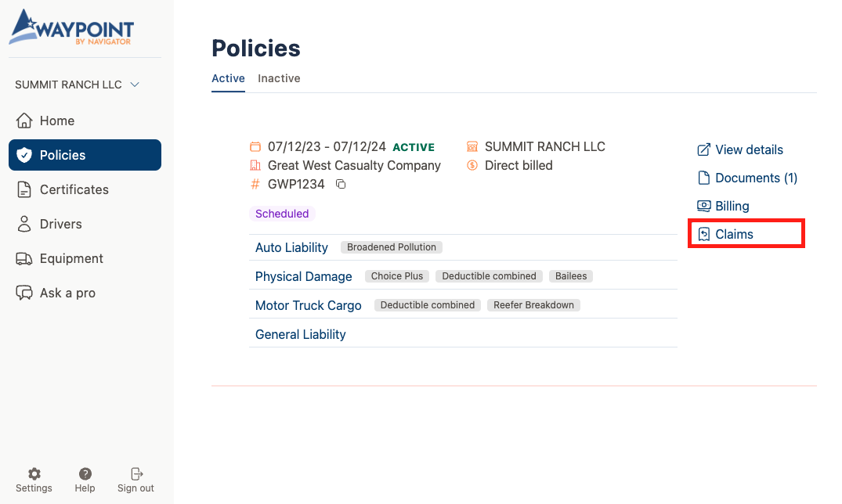Screen dimensions: 842x504
Task: Open the Home section in the sidebar
Action: 57,121
